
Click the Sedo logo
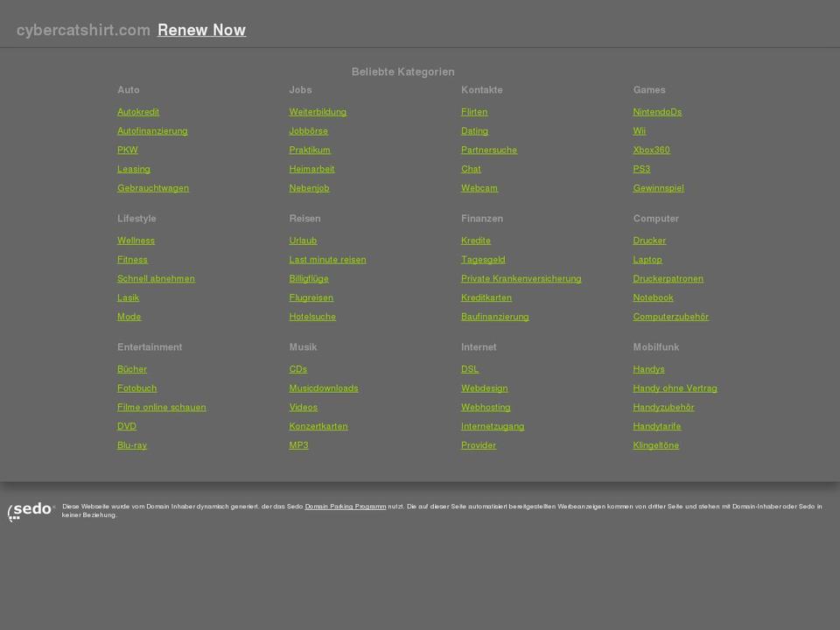[31, 511]
